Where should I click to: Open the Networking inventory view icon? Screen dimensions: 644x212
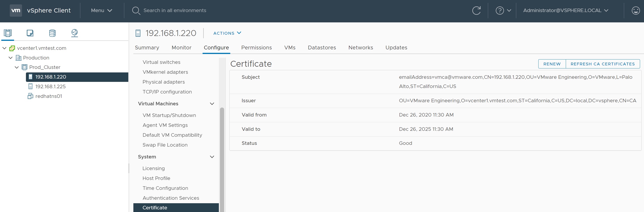(74, 33)
